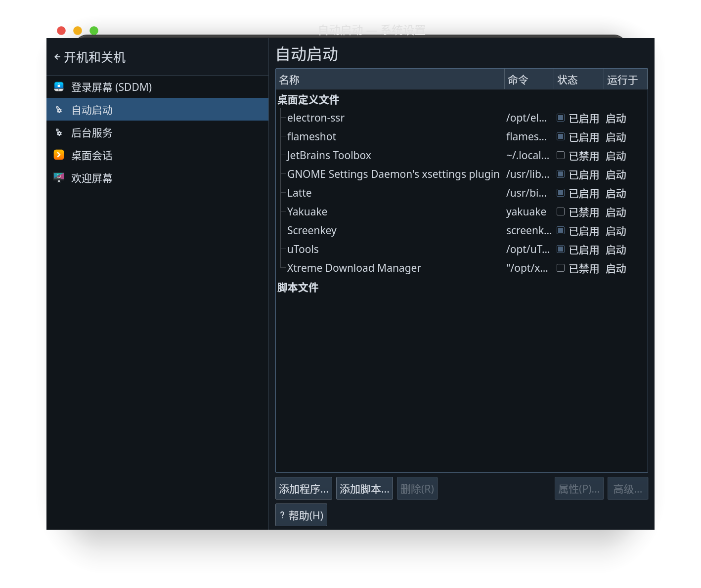Click the ~/.local... command cell

pos(528,156)
